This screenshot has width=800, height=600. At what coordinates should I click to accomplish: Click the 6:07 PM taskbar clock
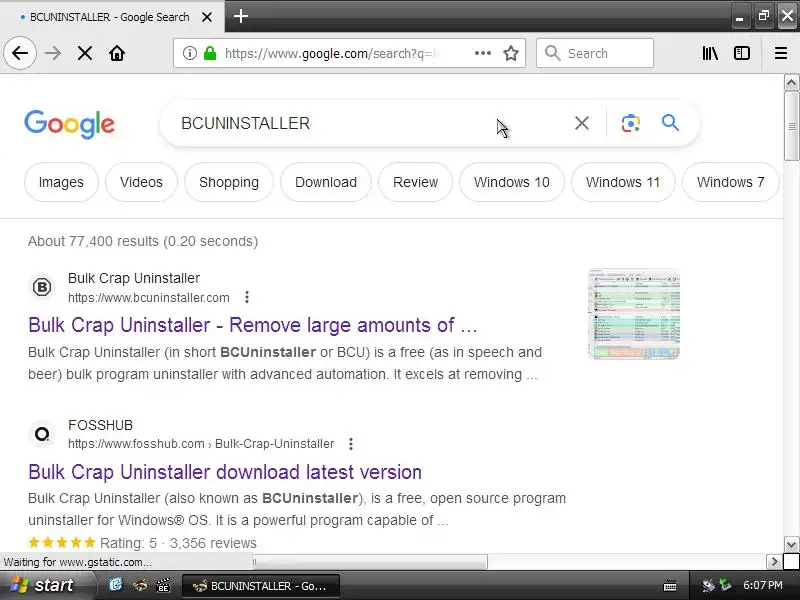(763, 585)
